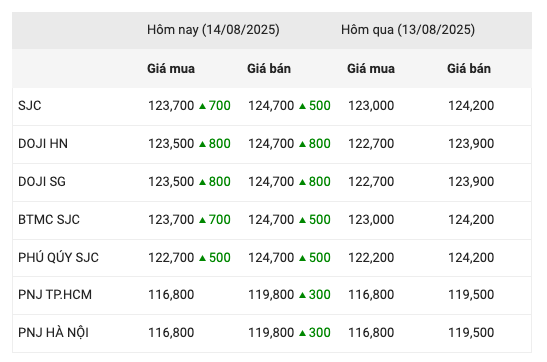
Task: Select the PNJ HÀ NỘI row label
Action: click(x=53, y=333)
